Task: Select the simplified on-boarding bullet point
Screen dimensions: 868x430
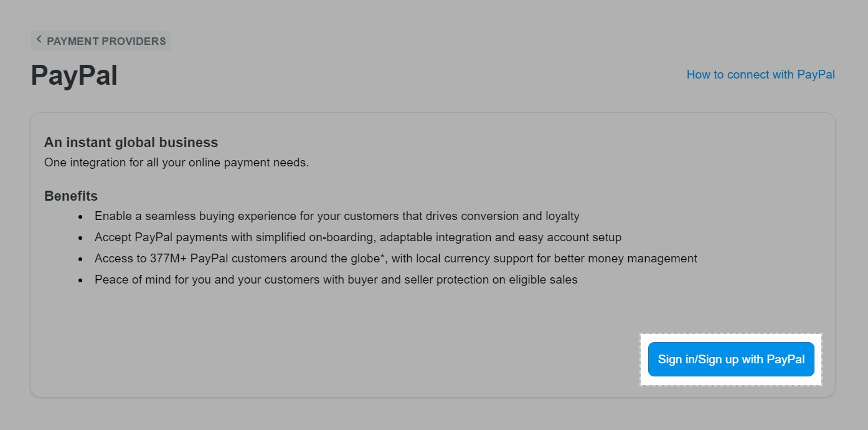Action: pos(357,237)
